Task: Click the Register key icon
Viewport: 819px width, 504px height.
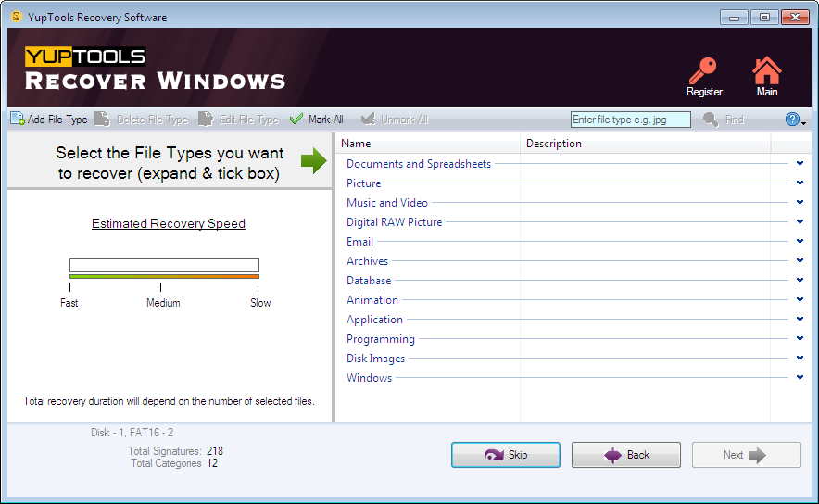Action: coord(702,71)
